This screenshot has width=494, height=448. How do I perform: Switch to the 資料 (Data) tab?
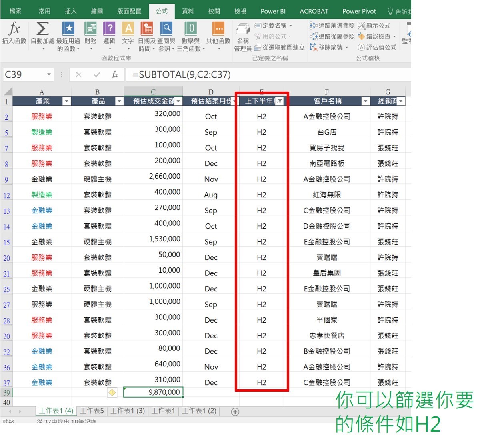click(188, 11)
